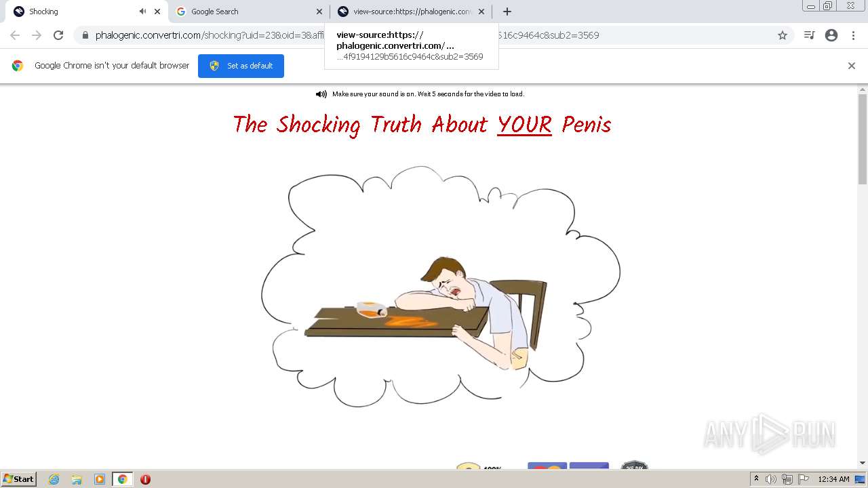This screenshot has height=488, width=868.
Task: Click the 12:34 AM clock
Action: (833, 479)
